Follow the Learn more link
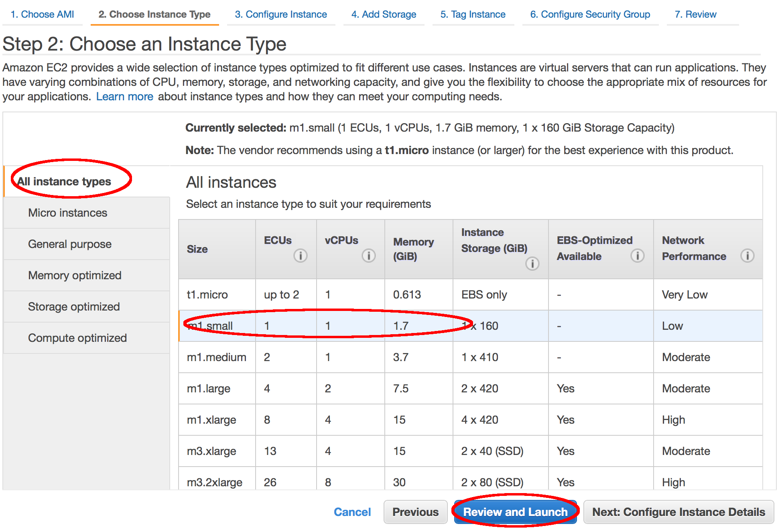 pyautogui.click(x=124, y=97)
